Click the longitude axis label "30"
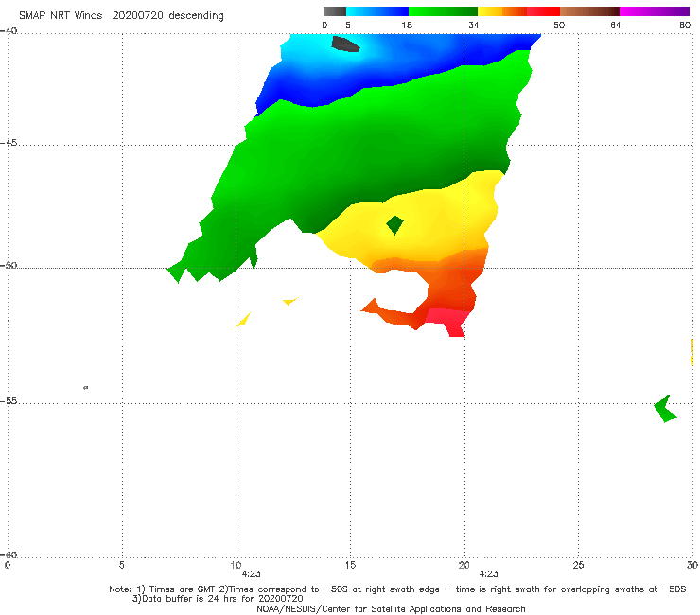This screenshot has height=615, width=700. tap(692, 565)
